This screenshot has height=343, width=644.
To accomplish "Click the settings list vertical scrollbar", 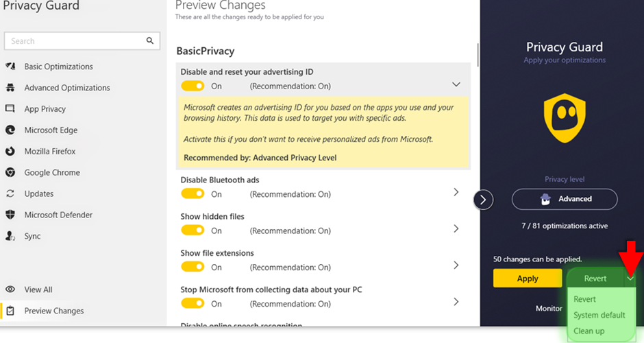I will (x=478, y=55).
